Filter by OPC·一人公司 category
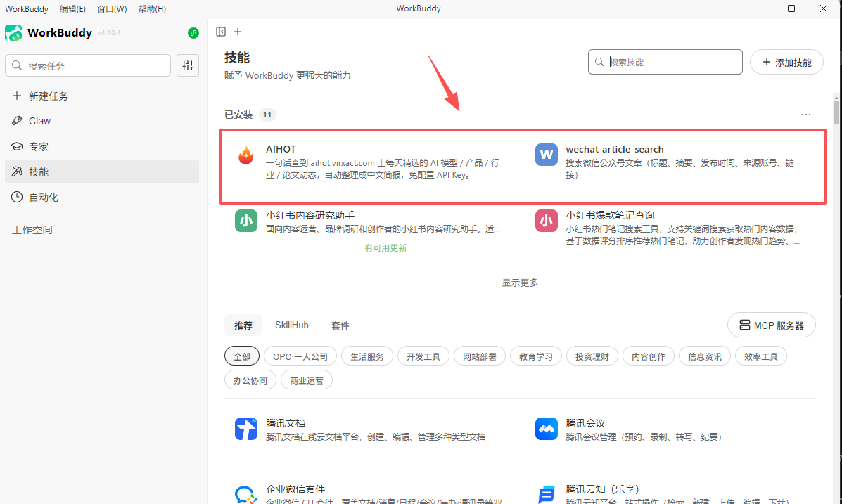 (300, 356)
